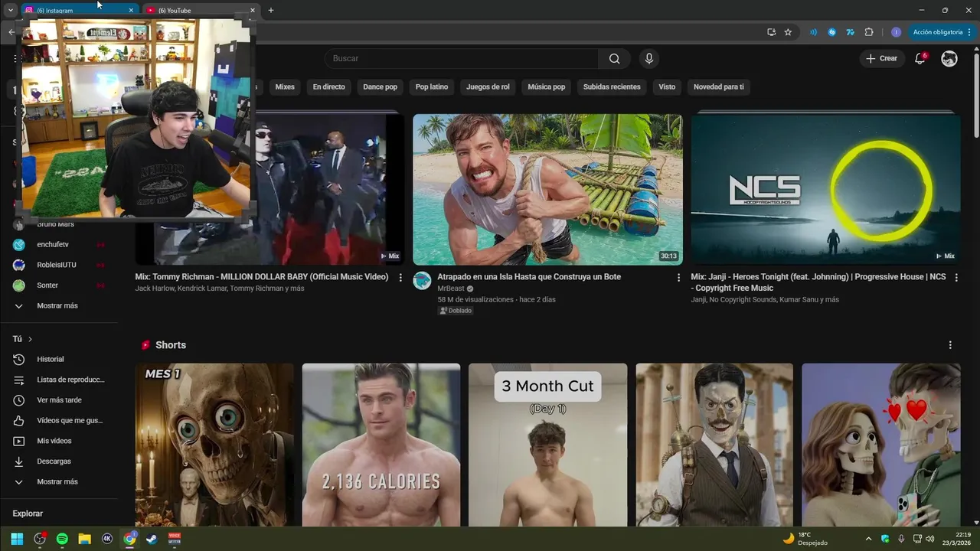Screen dimensions: 980x551
Task: Expand Mostrar más below Descargas
Action: coord(59,482)
